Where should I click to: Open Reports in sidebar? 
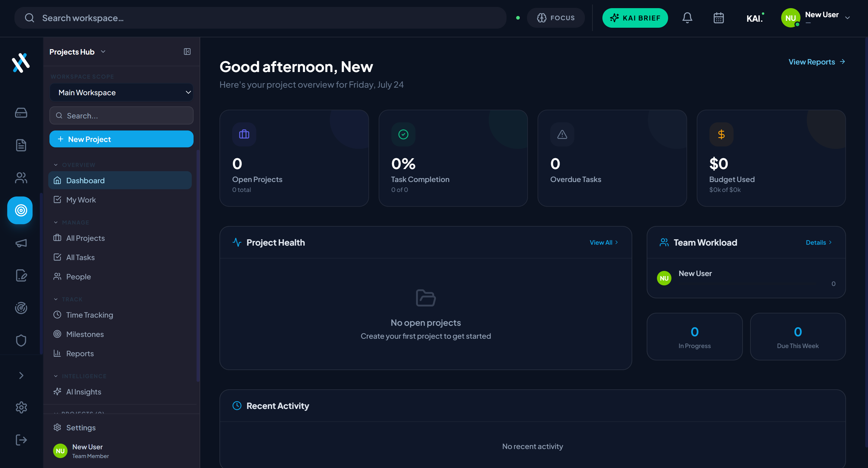[120, 353]
